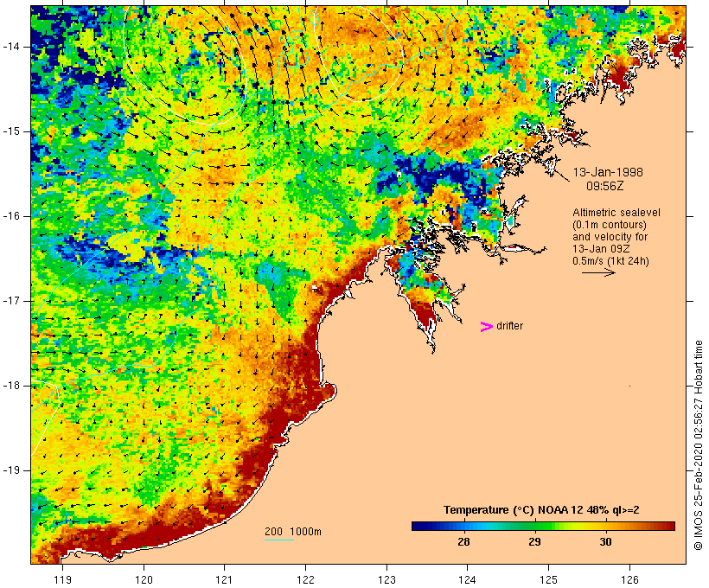Screen dimensions: 709x588
Task: Click the colorbar label '28'
Action: click(x=463, y=542)
